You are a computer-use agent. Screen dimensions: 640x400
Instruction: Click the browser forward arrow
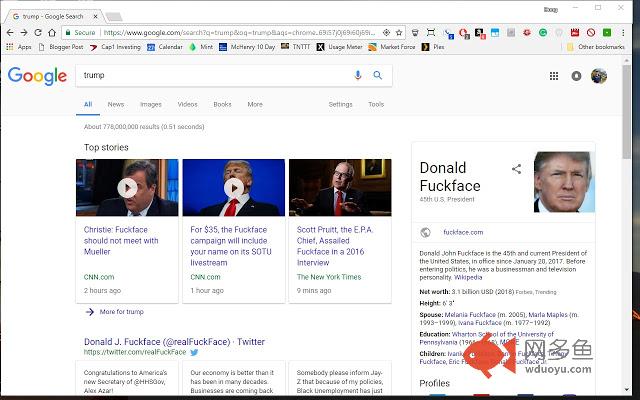[24, 32]
